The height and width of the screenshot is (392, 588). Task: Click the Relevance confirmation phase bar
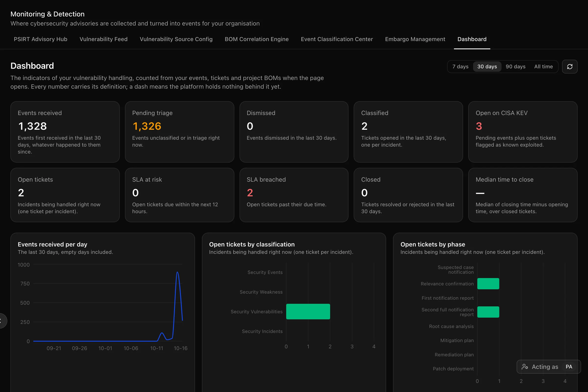pos(488,283)
